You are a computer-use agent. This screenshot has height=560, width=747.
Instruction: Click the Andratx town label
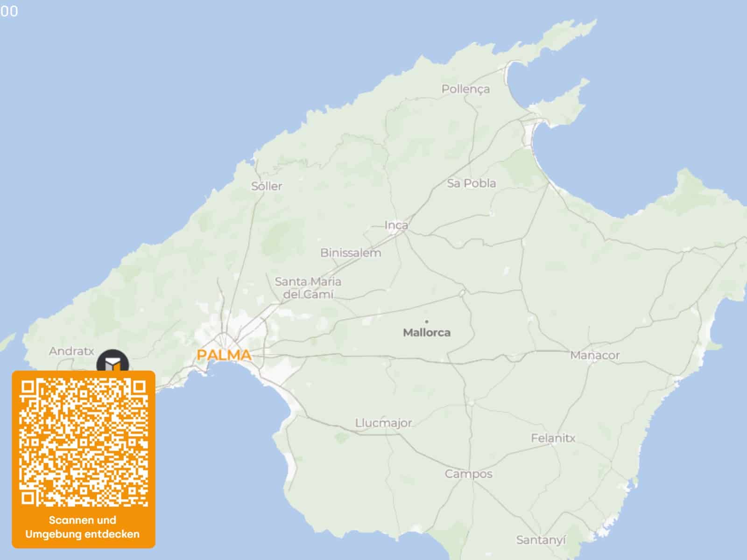[x=71, y=351]
